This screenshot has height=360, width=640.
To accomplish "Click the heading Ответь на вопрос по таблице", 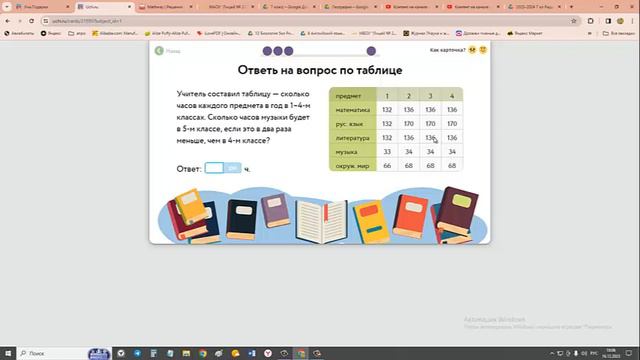I will pos(320,70).
